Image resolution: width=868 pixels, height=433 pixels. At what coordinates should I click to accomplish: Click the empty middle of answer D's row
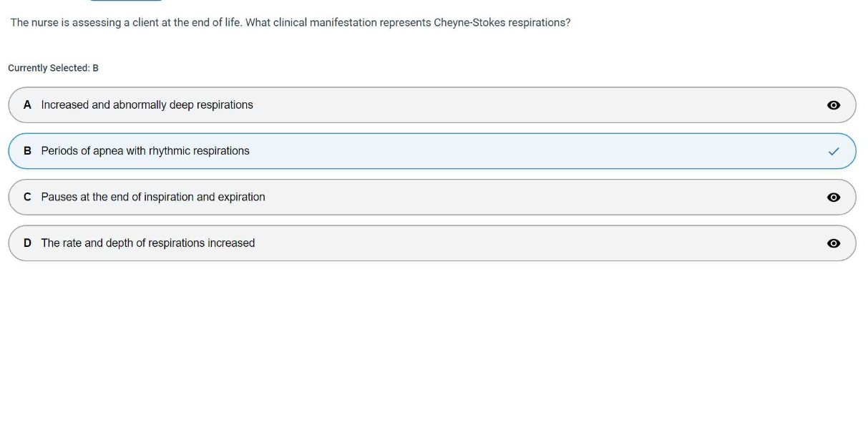point(537,243)
